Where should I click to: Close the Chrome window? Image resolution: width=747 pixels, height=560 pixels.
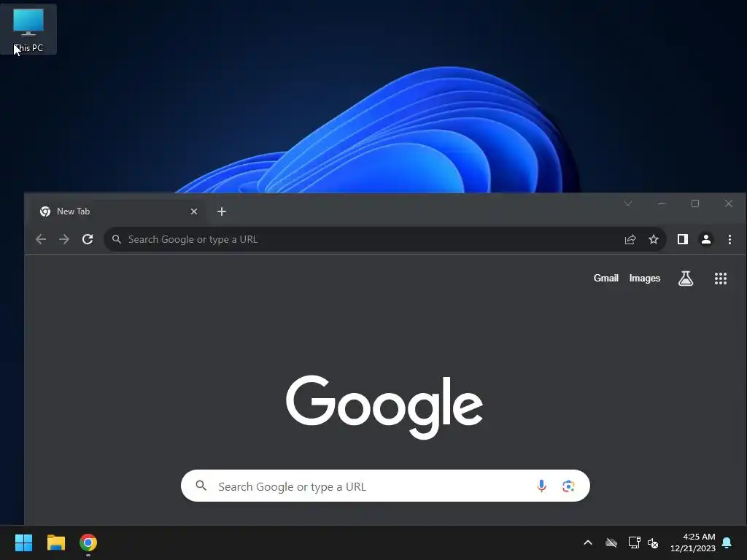pyautogui.click(x=729, y=203)
